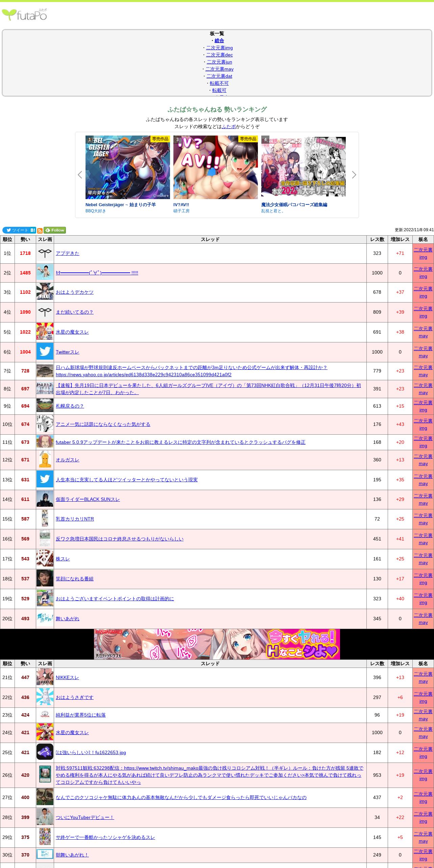434x868 pixels.
Task: Open Nebel Geisterjäger product image
Action: (x=128, y=167)
